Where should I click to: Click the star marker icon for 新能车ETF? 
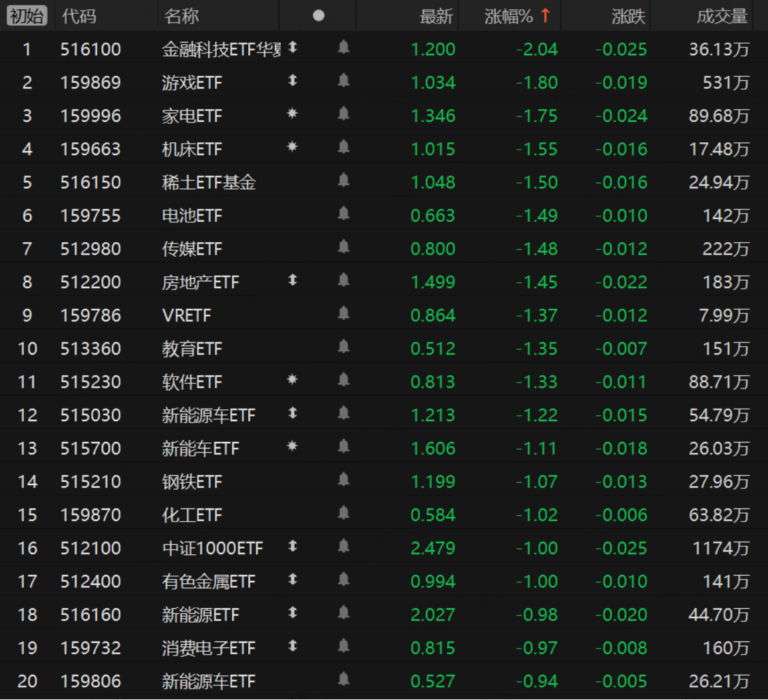click(292, 446)
